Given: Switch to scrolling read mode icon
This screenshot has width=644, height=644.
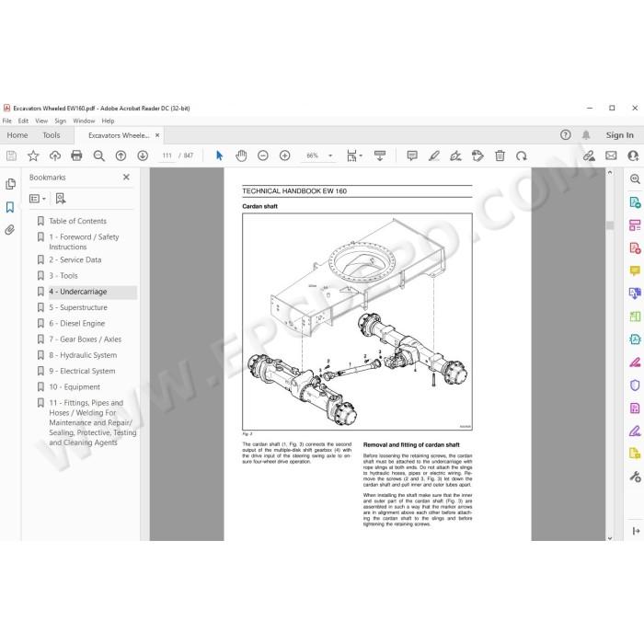Looking at the screenshot, I should coord(380,155).
